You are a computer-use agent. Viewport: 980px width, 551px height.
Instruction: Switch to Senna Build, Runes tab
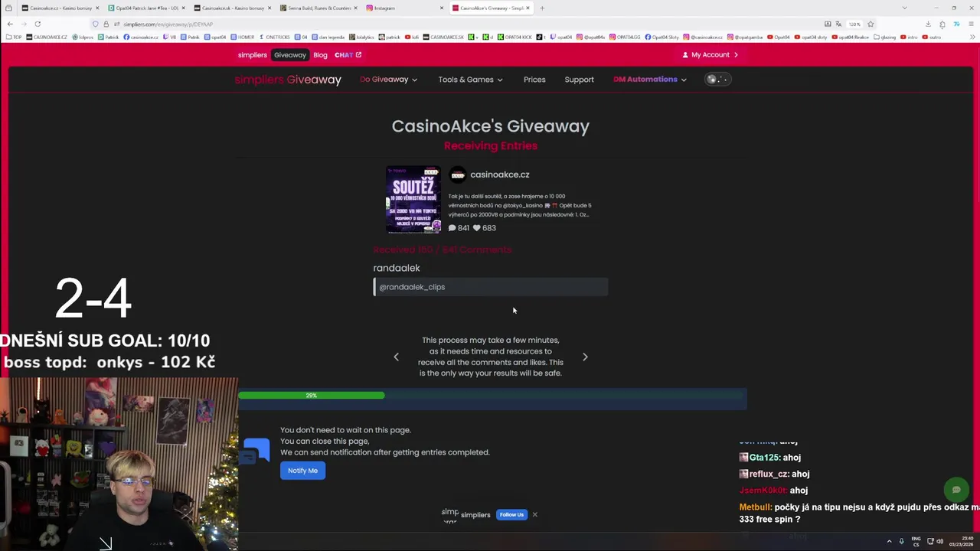[319, 8]
